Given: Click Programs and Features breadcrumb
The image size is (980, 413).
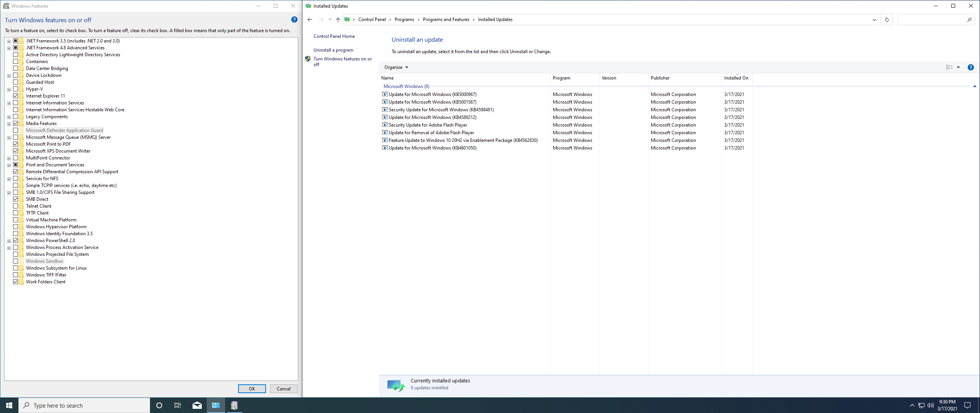Looking at the screenshot, I should coord(446,20).
